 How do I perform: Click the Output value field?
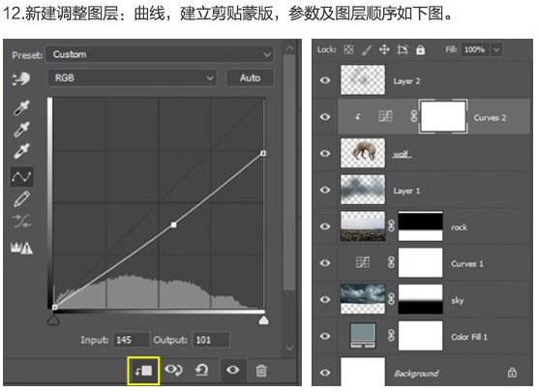[x=211, y=340]
